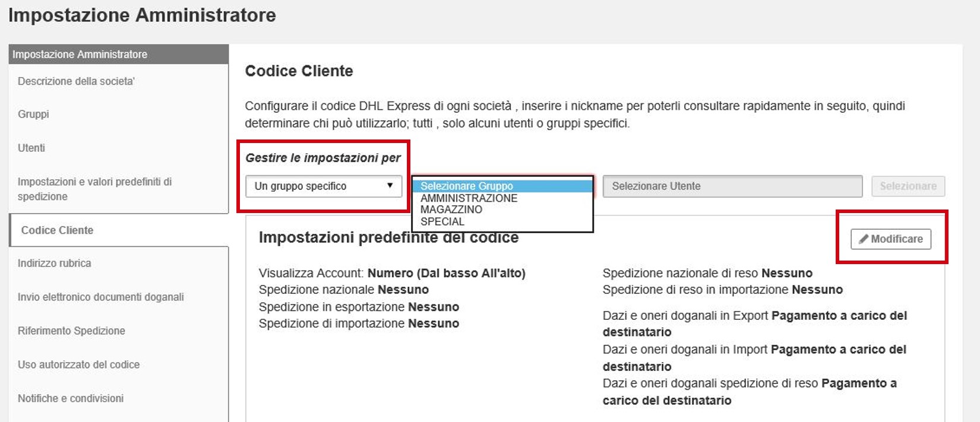Select Codice Cliente sidebar item
Viewport: 980px width, 422px height.
[57, 230]
